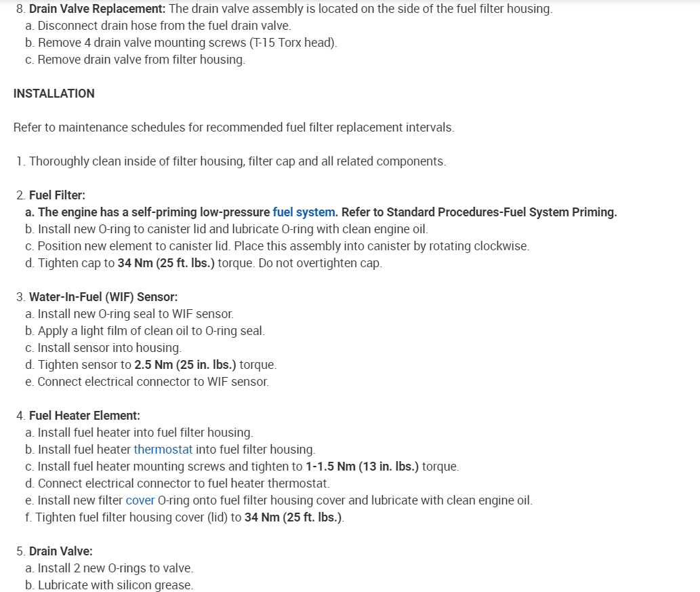Click the "Refer to maintenance schedules" paragraph
Image resolution: width=700 pixels, height=592 pixels.
coord(234,127)
